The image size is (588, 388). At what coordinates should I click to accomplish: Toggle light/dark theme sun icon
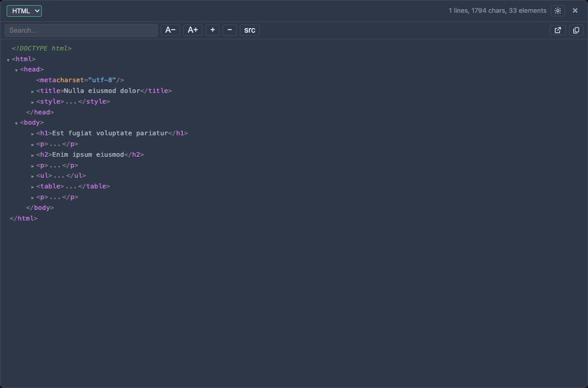point(557,11)
